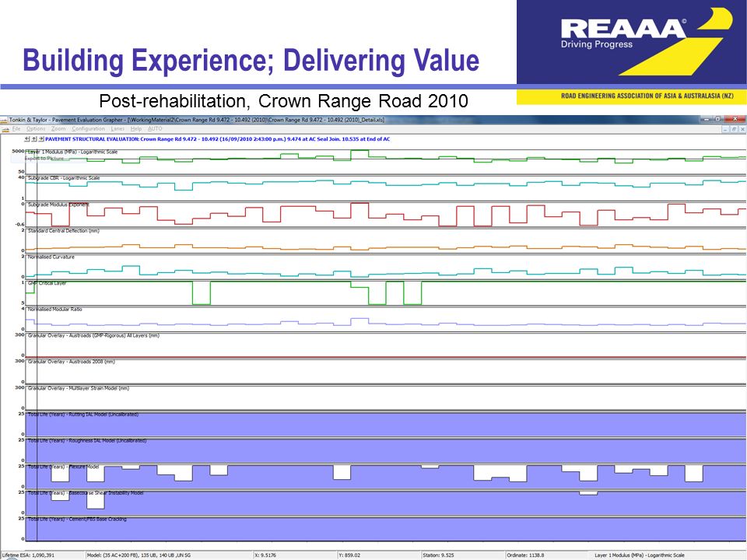Open the Zoom menu
The width and height of the screenshot is (747, 560).
click(x=58, y=128)
